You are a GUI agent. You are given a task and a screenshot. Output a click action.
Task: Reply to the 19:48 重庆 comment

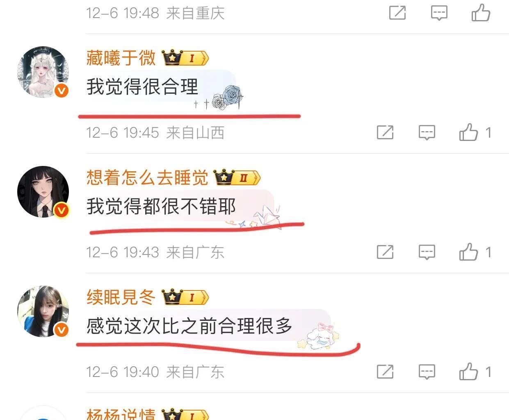click(x=439, y=13)
